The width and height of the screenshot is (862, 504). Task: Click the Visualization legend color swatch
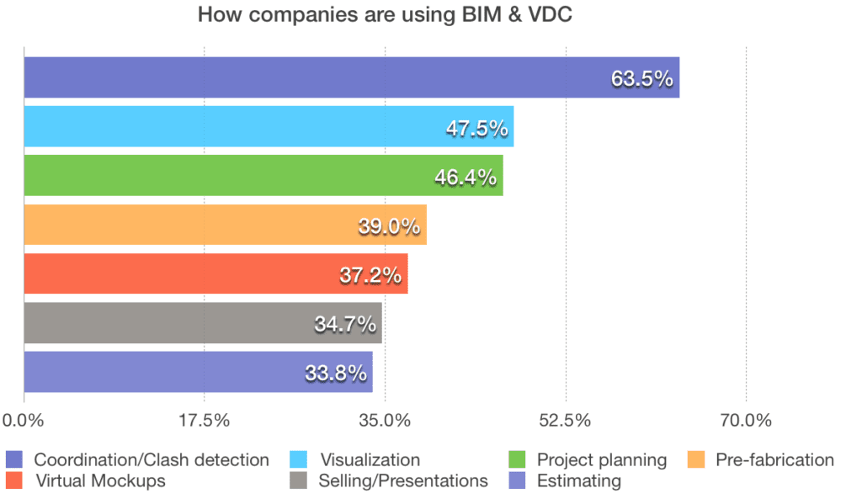point(299,459)
